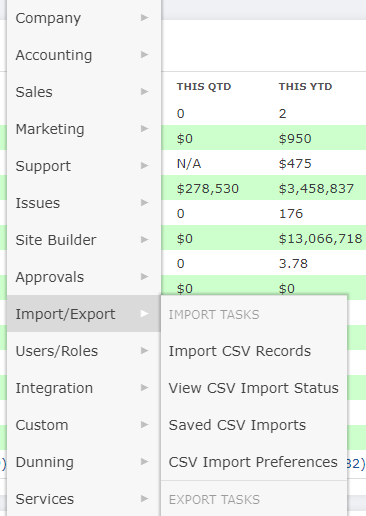
Task: Open the Accounting submenu
Action: click(x=84, y=55)
